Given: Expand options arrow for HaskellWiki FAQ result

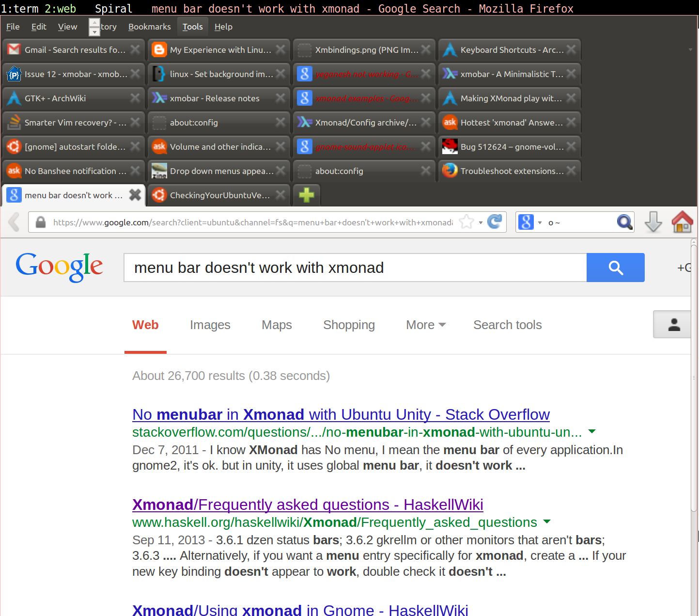Looking at the screenshot, I should click(547, 521).
